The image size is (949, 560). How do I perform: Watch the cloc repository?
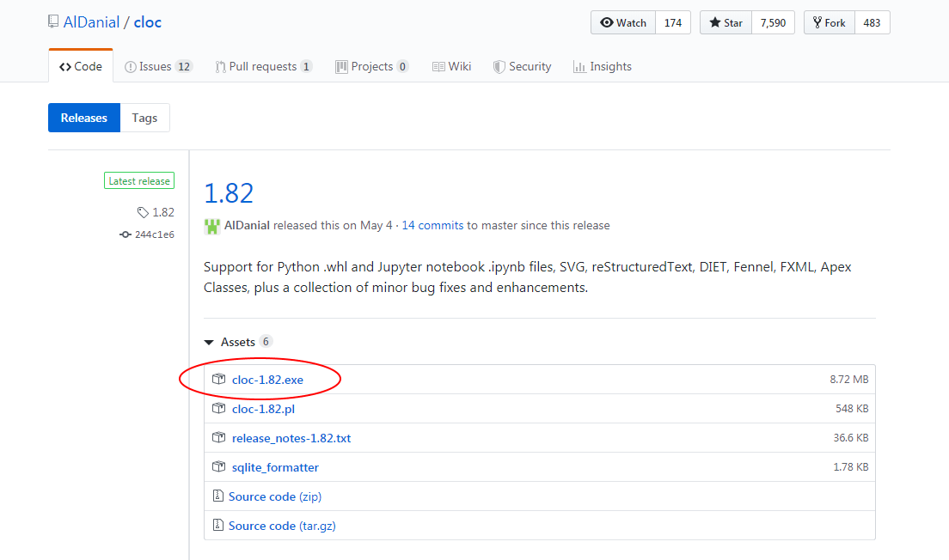point(623,23)
